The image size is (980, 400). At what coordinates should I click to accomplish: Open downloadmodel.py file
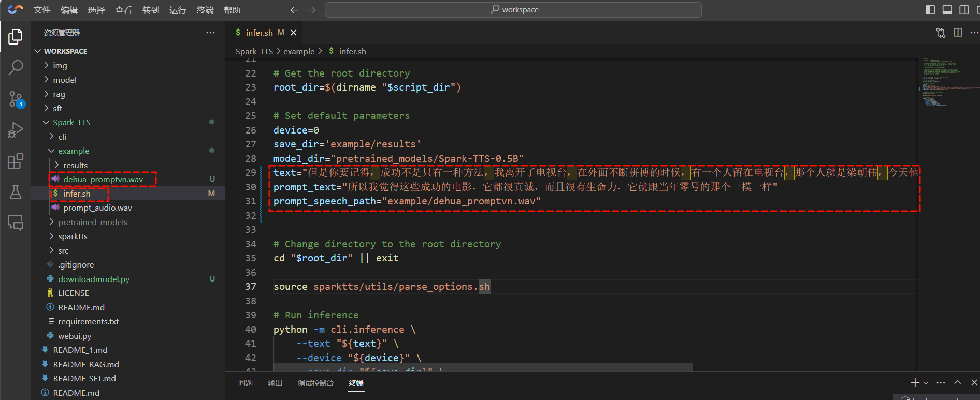128,279
